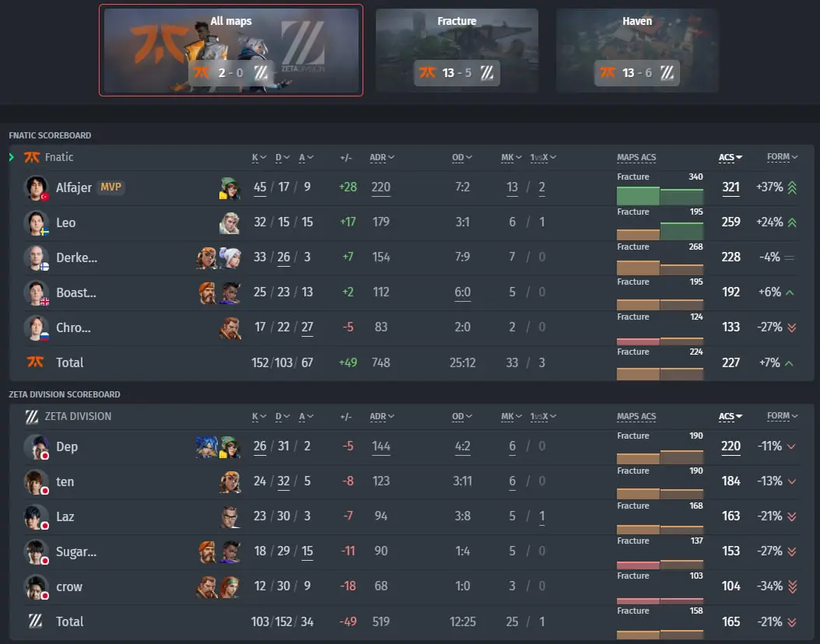This screenshot has height=644, width=820.
Task: Click Boaster's second agent icon
Action: click(x=230, y=293)
